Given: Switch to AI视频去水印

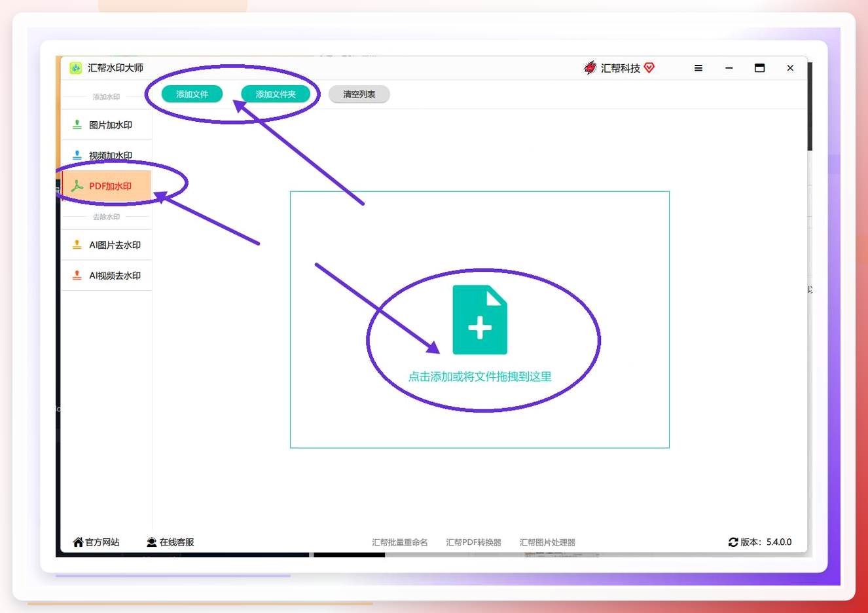Looking at the screenshot, I should 107,276.
